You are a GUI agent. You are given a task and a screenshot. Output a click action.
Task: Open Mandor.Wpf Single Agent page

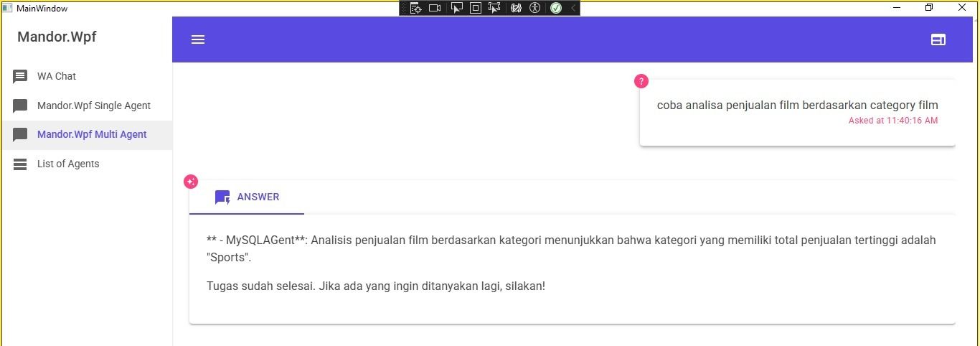93,106
